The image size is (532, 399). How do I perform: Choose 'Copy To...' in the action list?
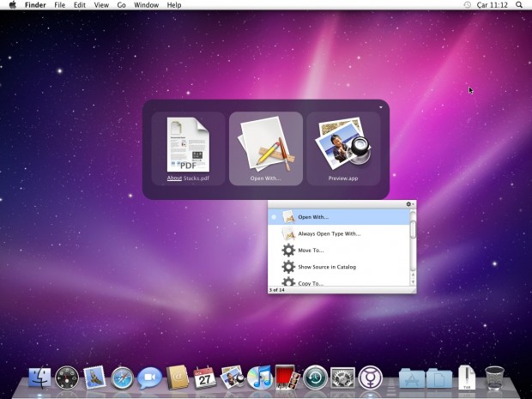339,281
